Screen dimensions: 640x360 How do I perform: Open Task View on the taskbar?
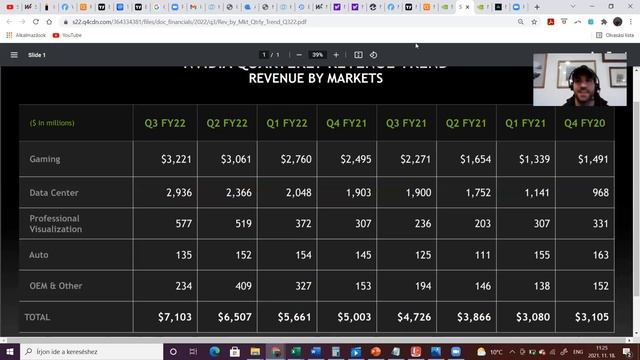tap(193, 351)
